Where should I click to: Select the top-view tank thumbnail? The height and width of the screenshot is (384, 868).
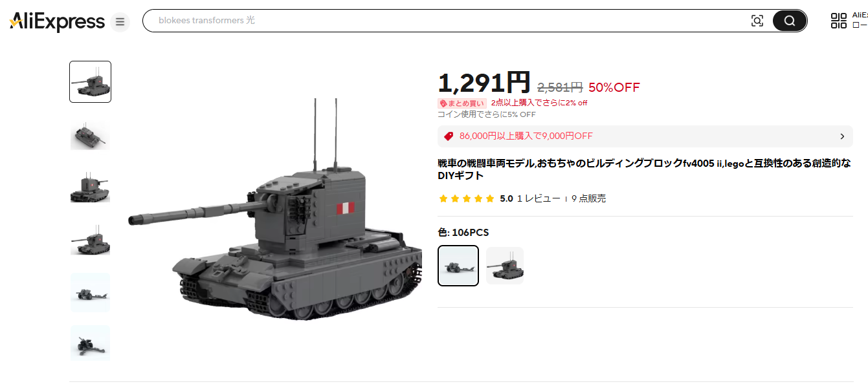coord(90,134)
